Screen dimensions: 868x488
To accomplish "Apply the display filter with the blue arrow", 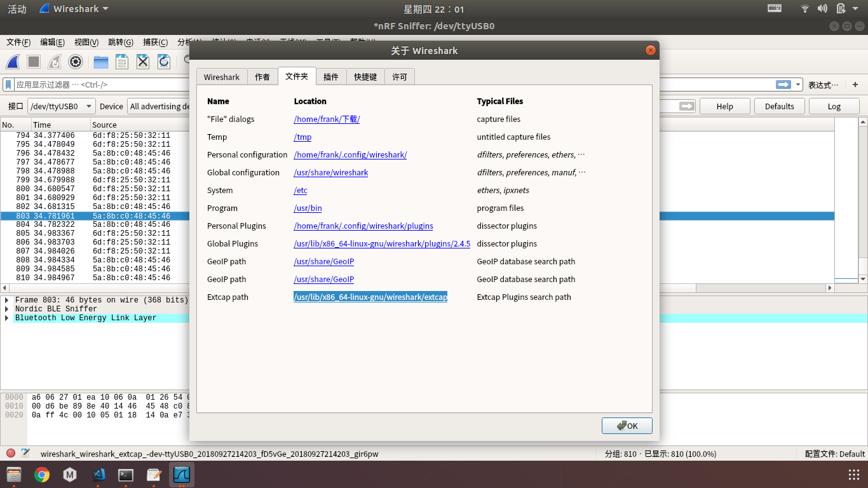I will point(783,85).
